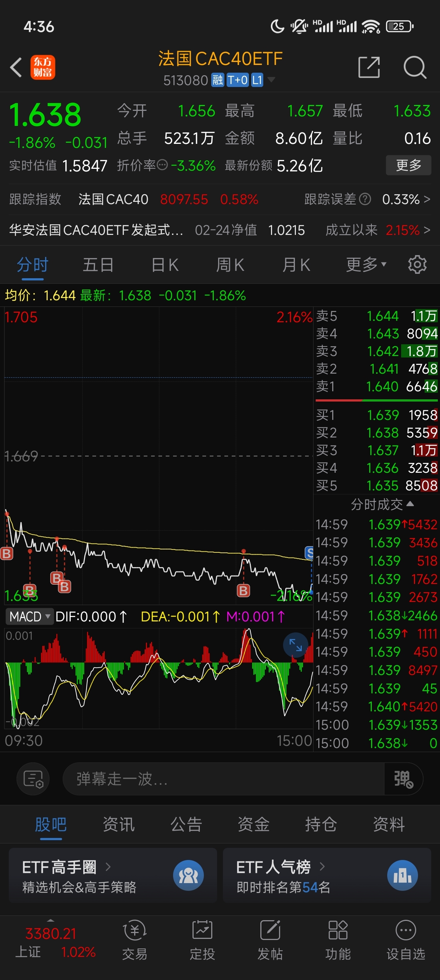
Task: Open the 东方财富 logo icon
Action: (43, 67)
